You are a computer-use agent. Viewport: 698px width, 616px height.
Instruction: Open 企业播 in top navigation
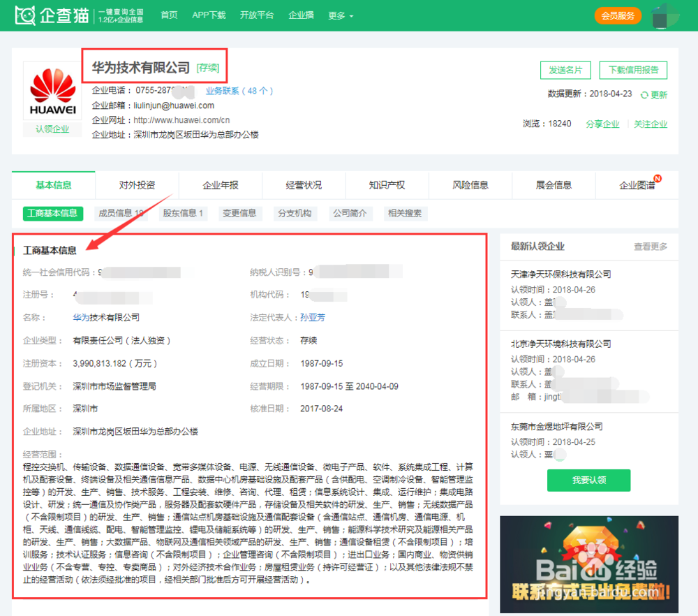[x=301, y=15]
